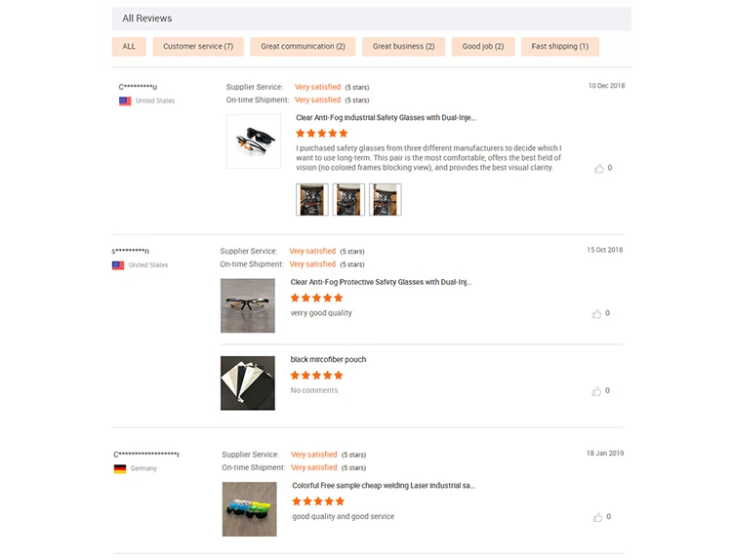Like the C*********u safety glasses review
Viewport: 732px width, 560px height.
598,169
